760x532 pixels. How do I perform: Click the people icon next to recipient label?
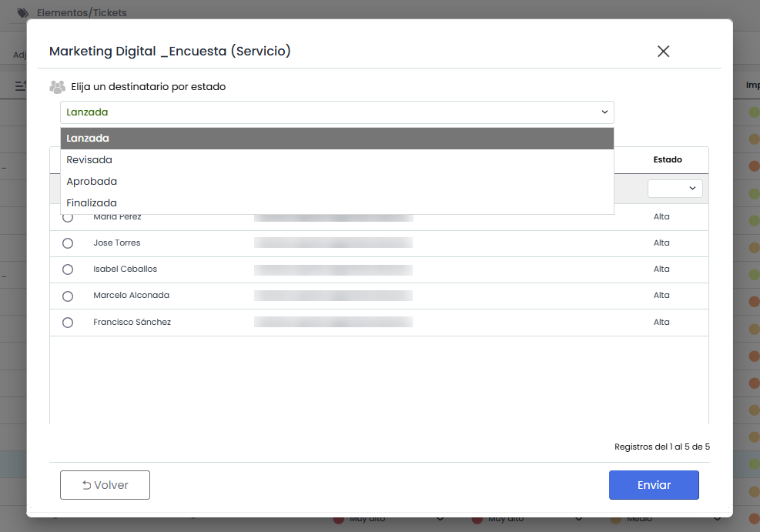point(57,87)
